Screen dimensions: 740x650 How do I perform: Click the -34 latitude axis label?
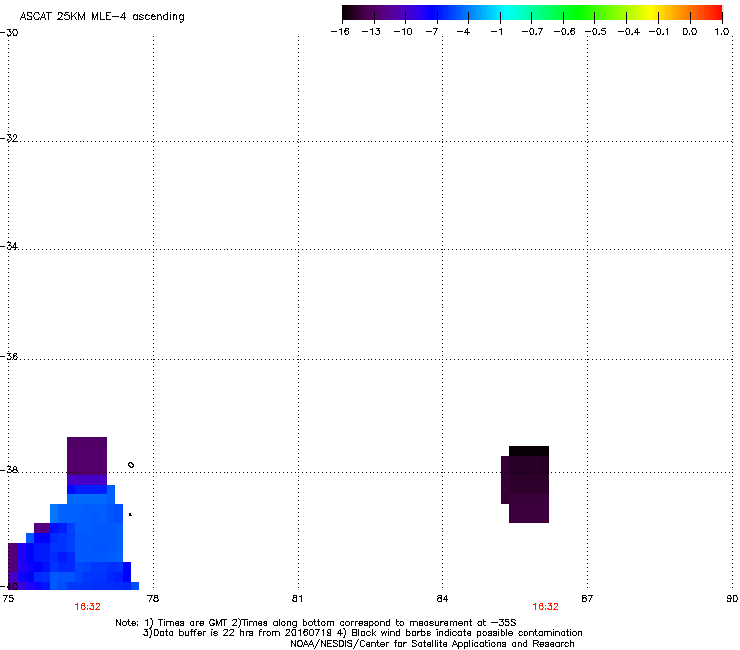[x=9, y=246]
